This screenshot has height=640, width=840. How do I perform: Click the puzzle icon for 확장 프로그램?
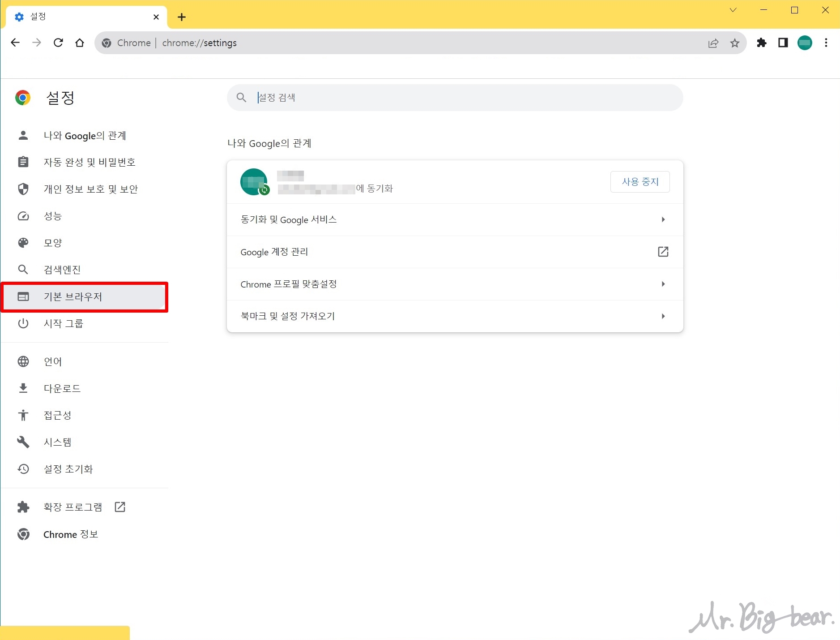click(23, 507)
